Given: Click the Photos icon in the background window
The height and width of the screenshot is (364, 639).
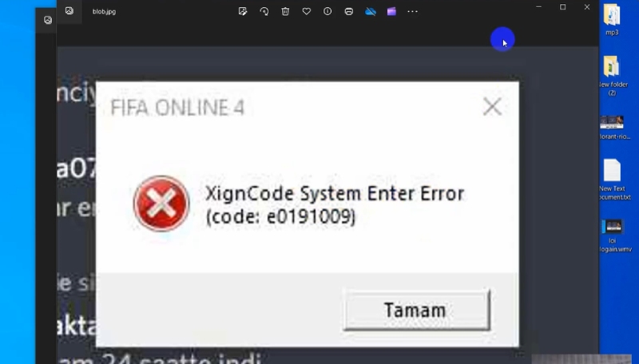Looking at the screenshot, I should (48, 19).
